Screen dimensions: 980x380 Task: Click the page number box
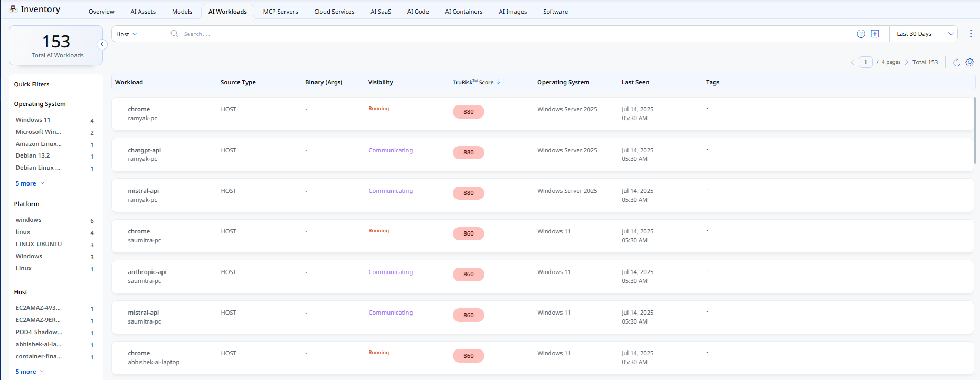pos(865,62)
